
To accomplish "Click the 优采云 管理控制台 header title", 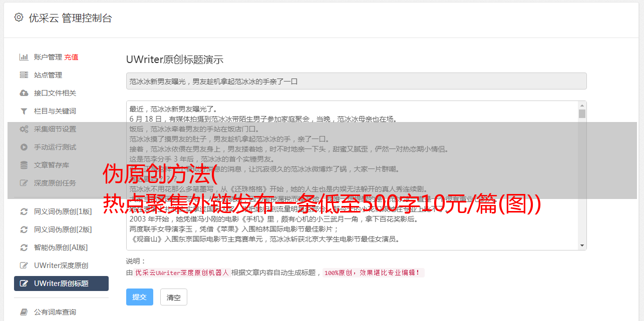I will click(x=70, y=18).
